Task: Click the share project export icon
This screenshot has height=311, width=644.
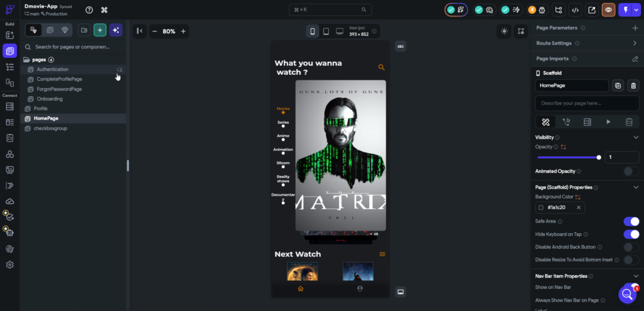Action: pos(592,10)
